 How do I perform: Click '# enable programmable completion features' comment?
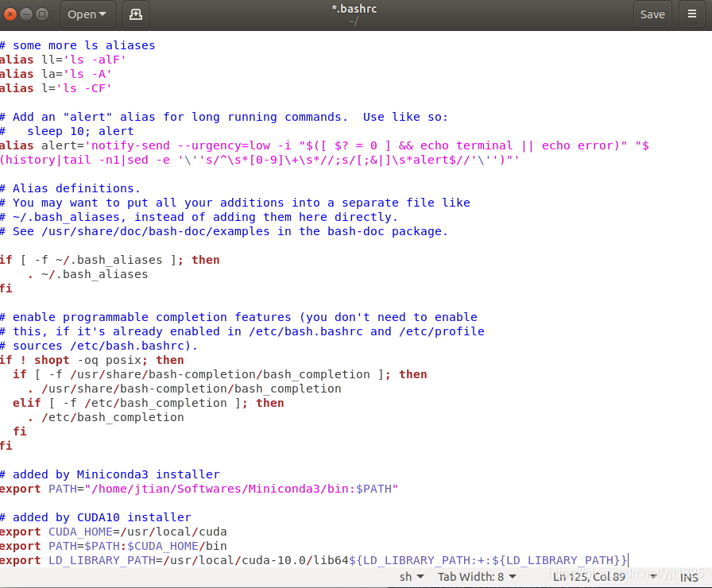tap(239, 317)
